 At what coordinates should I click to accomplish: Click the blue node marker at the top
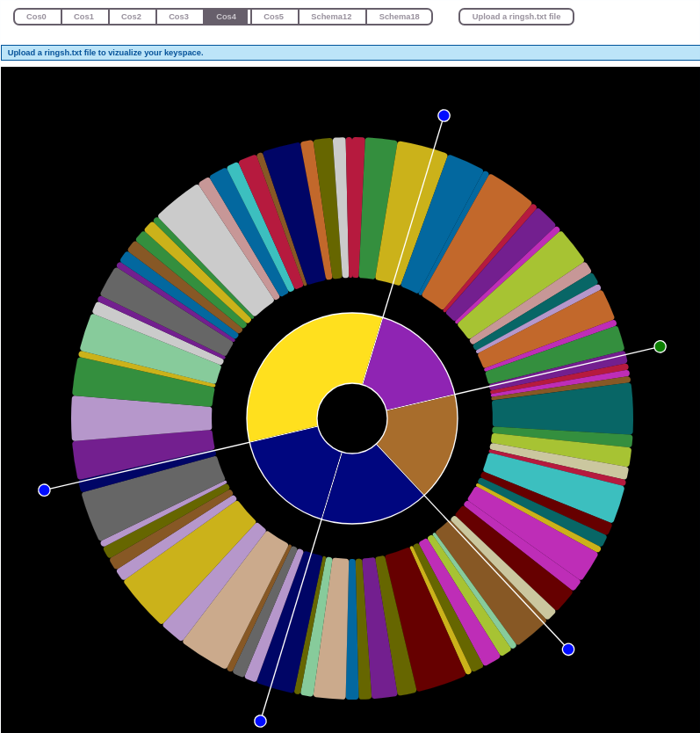(x=444, y=115)
